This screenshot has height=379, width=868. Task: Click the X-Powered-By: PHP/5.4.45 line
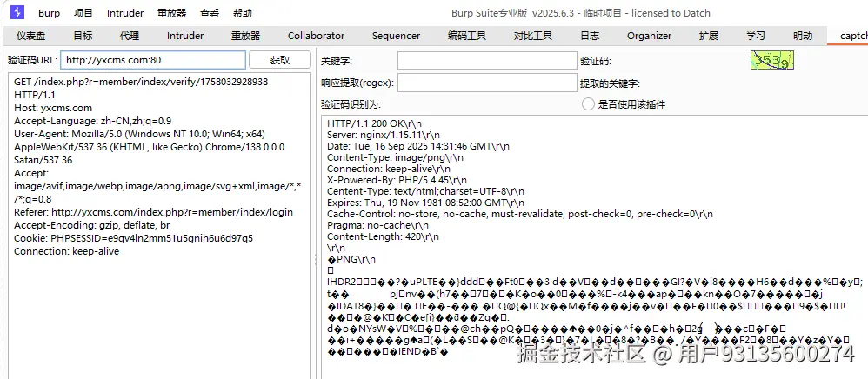tap(397, 180)
